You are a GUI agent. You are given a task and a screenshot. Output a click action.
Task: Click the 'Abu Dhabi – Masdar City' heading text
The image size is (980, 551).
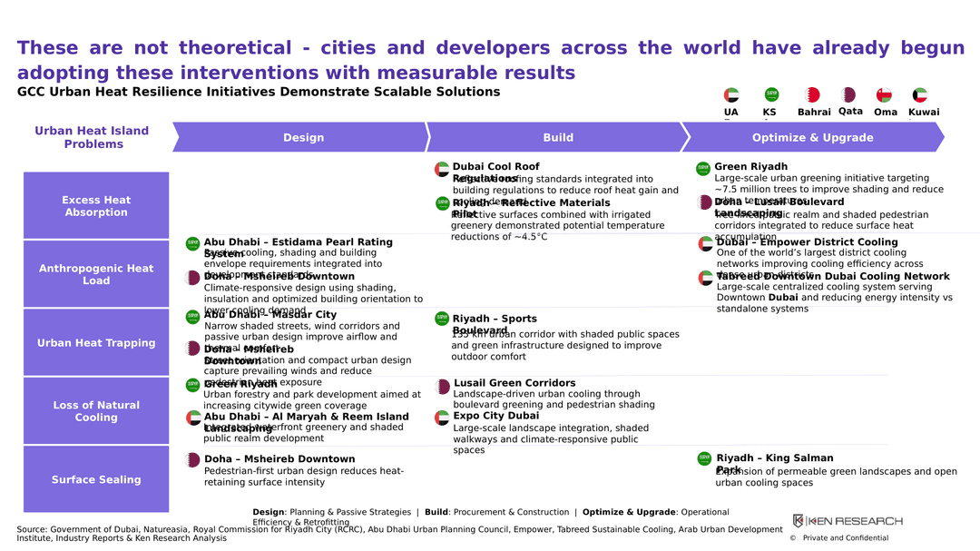[270, 315]
